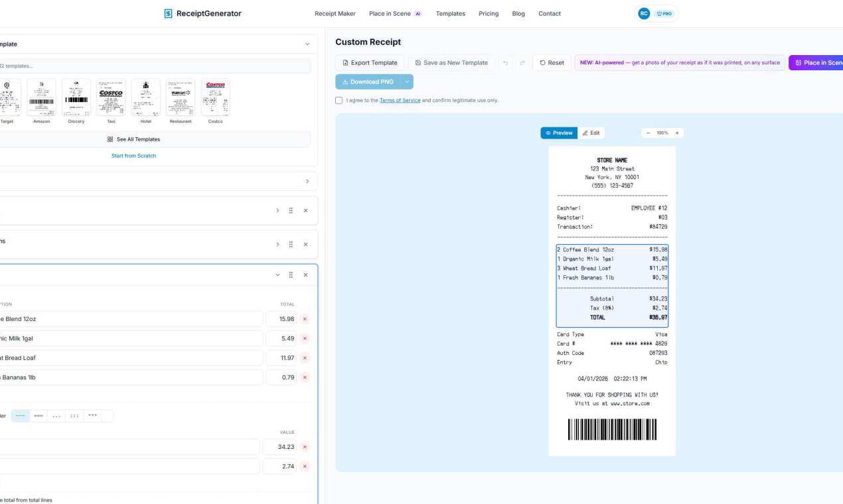Image resolution: width=843 pixels, height=504 pixels.
Task: Select the equals-sign divider style
Action: click(x=38, y=416)
